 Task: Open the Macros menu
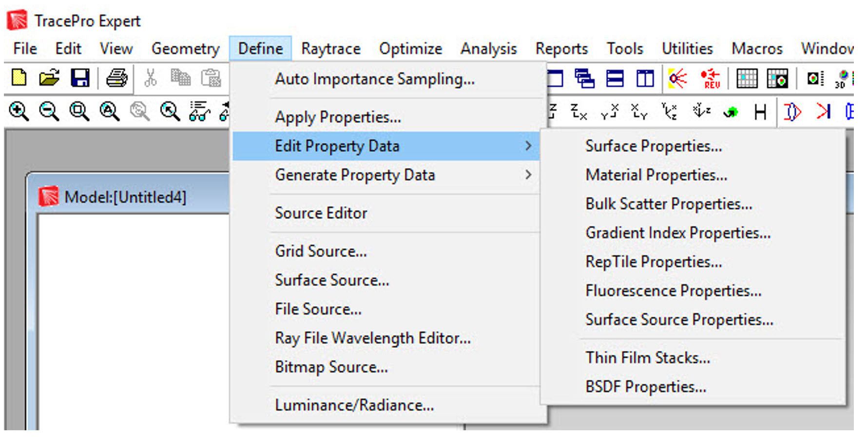pyautogui.click(x=757, y=48)
